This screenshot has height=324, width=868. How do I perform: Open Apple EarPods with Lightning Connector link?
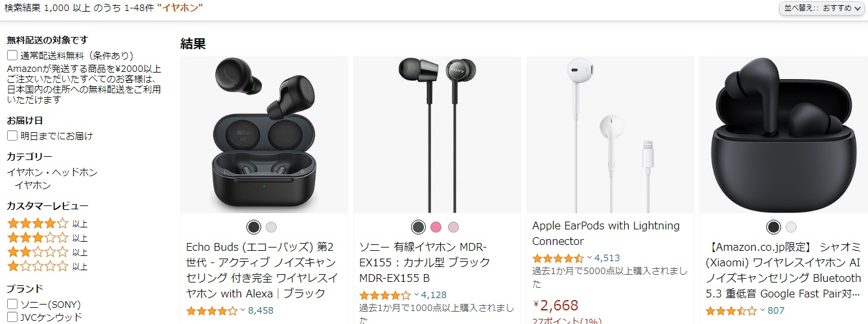605,233
